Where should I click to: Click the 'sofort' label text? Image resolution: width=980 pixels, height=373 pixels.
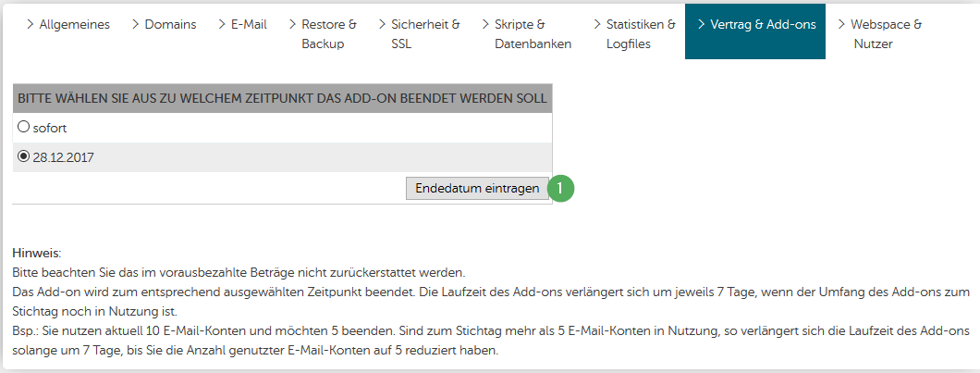(50, 129)
